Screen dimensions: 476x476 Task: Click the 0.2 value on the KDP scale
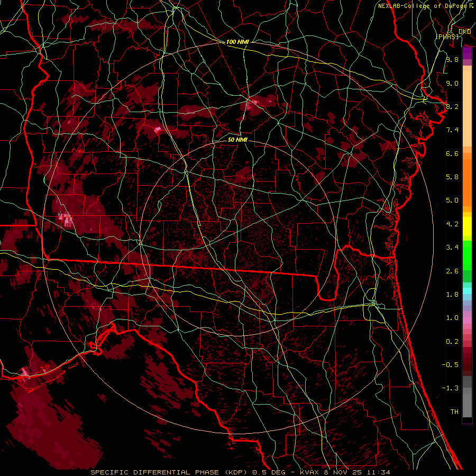452,342
